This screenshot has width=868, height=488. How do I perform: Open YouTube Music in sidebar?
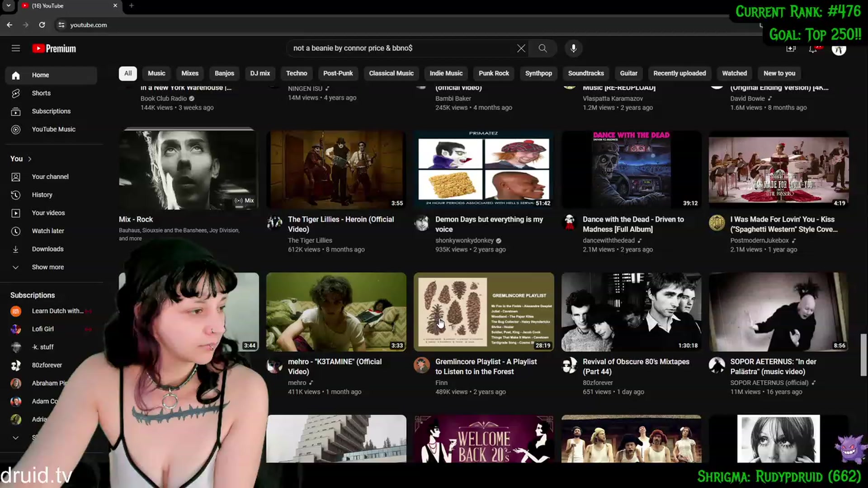(51, 129)
